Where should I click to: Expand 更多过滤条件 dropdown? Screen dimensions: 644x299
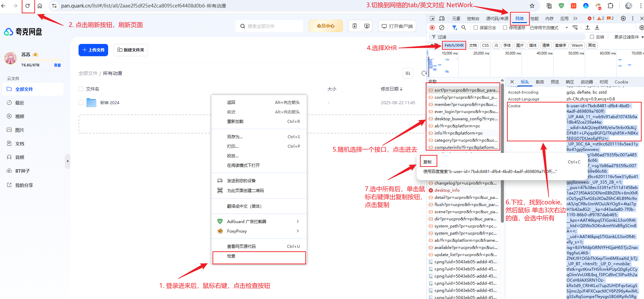point(628,37)
